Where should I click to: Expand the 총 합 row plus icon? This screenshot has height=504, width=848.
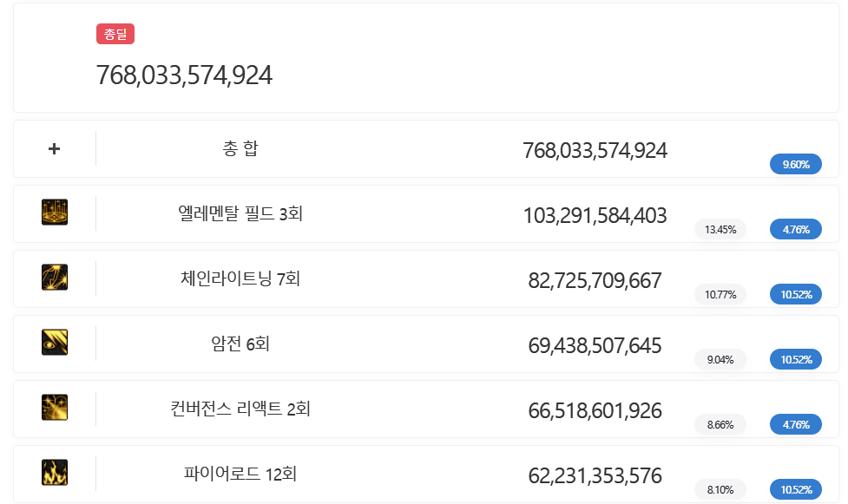pyautogui.click(x=54, y=148)
